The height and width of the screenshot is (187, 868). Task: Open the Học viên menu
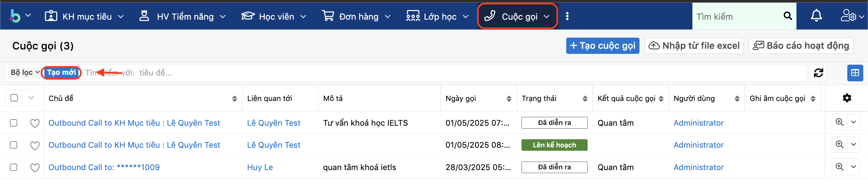pos(273,16)
